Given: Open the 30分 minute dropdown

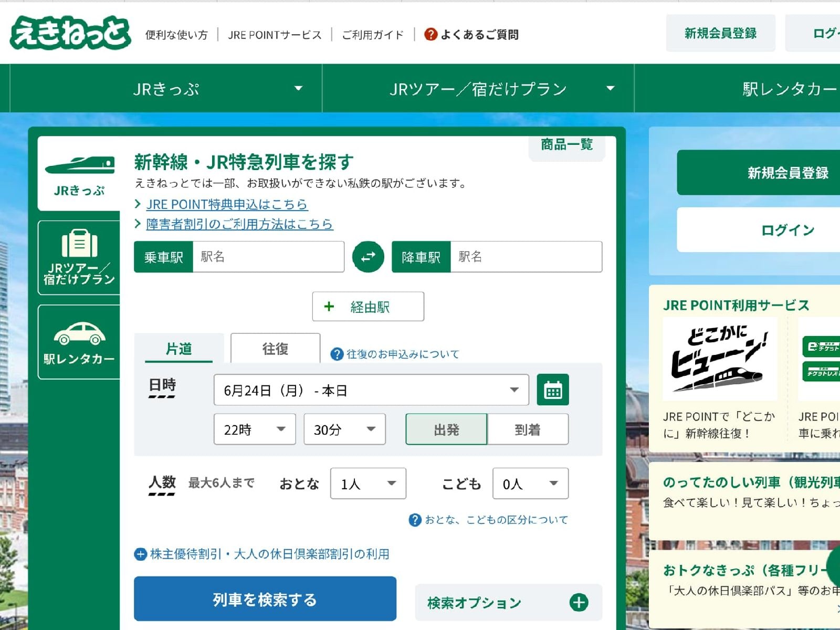Looking at the screenshot, I should [344, 429].
